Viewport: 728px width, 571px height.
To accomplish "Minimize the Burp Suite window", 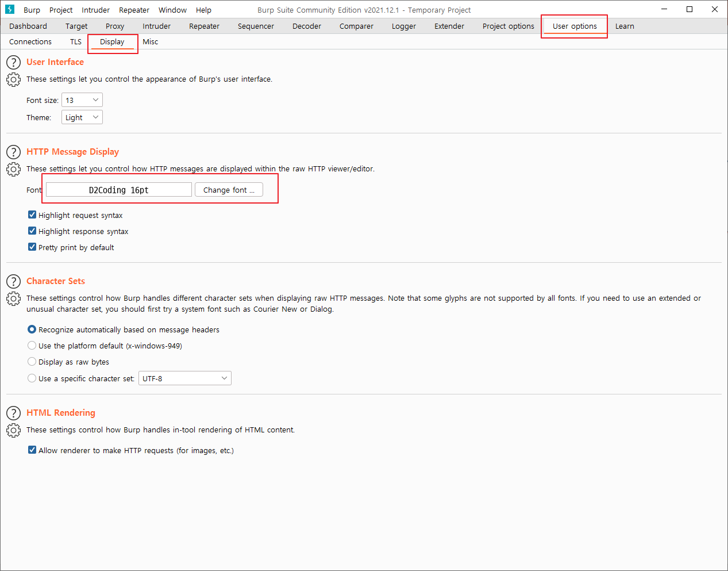I will click(664, 9).
